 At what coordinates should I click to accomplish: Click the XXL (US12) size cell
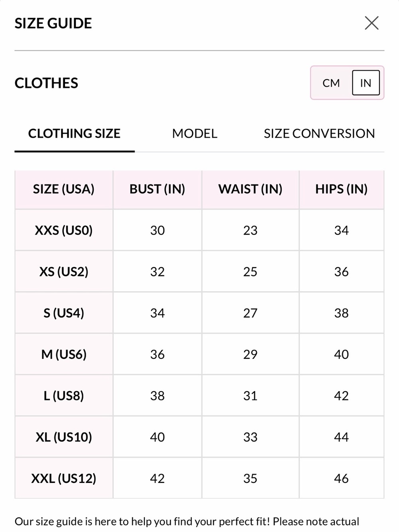64,478
